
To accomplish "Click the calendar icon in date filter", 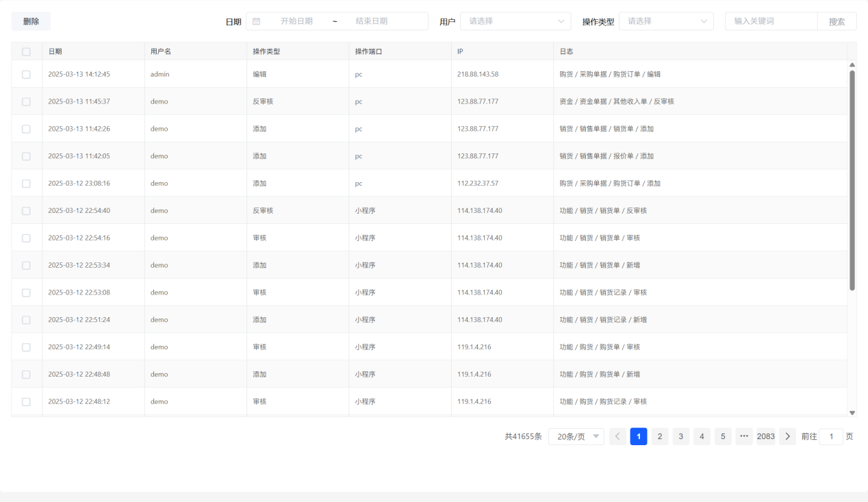I will pos(257,21).
